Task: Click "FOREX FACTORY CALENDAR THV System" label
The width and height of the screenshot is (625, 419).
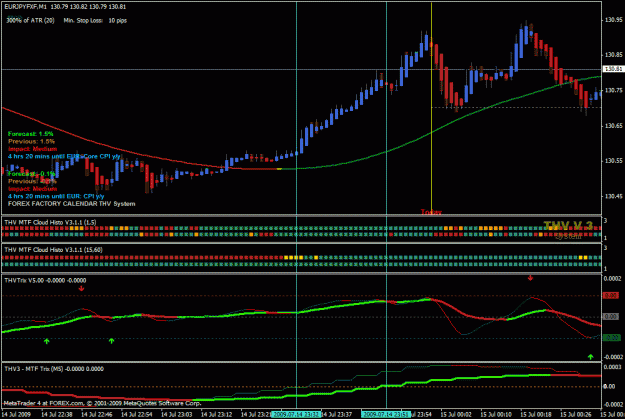Action: 72,204
